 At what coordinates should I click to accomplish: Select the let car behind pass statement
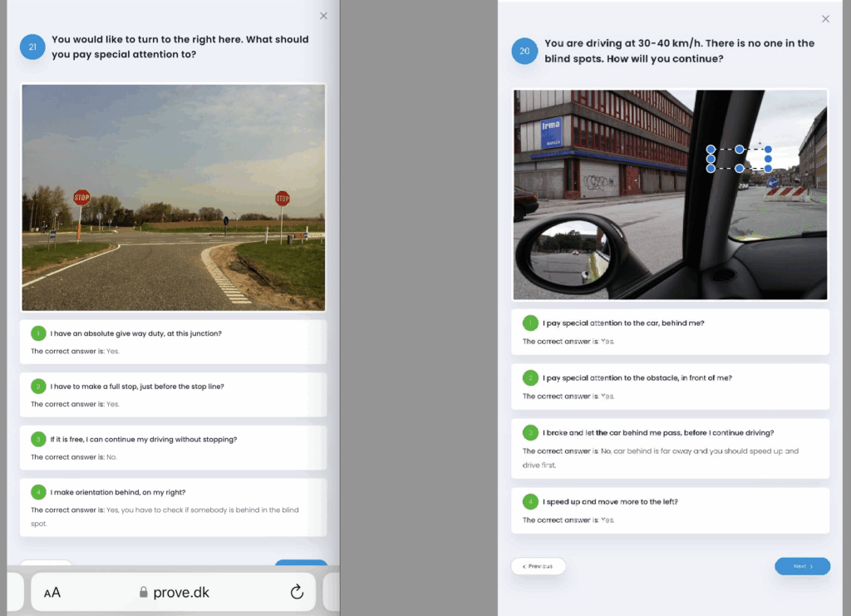coord(658,432)
